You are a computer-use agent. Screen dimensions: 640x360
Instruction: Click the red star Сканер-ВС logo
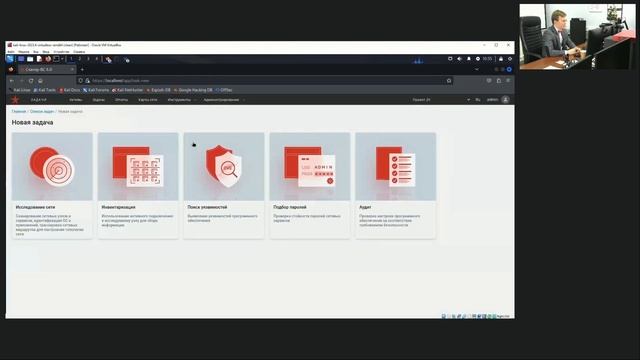(x=15, y=100)
